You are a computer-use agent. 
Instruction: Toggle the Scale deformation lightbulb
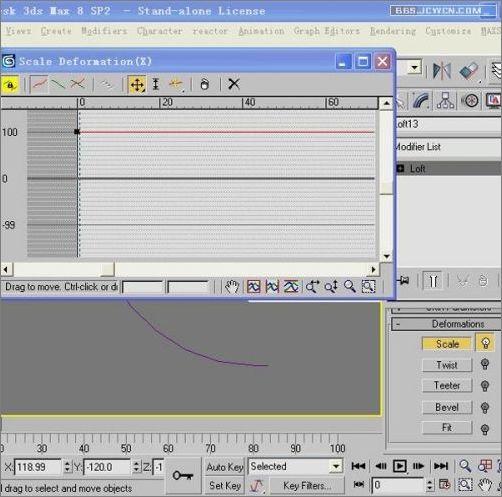tap(485, 343)
